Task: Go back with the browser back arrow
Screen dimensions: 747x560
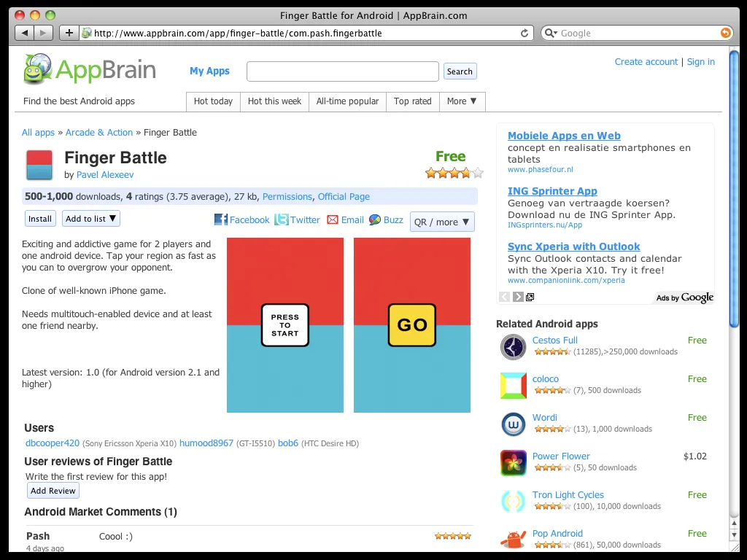Action: 24,33
